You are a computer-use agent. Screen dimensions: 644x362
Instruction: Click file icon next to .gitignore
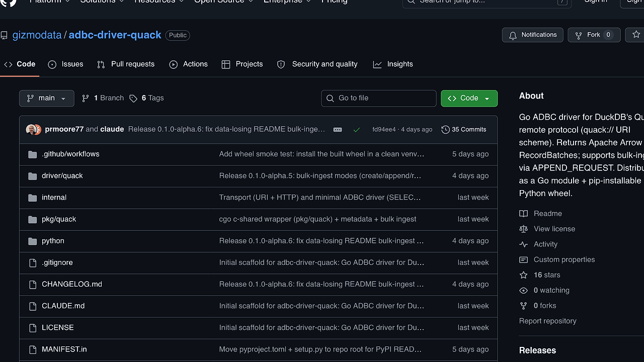[33, 262]
